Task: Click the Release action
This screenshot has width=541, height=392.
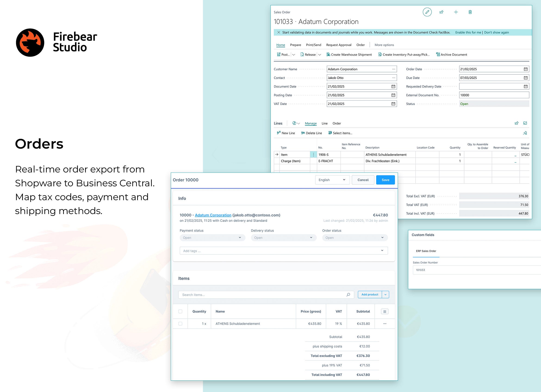Action: click(308, 55)
